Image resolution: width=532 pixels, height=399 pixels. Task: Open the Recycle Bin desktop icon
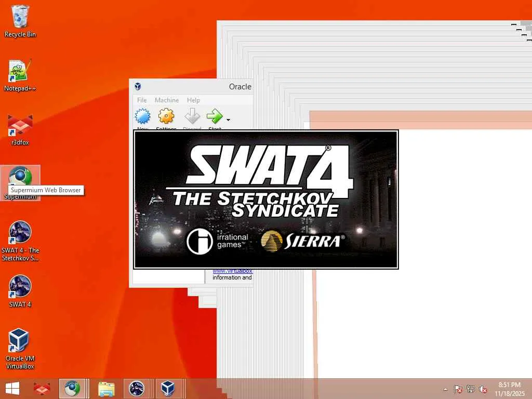pyautogui.click(x=20, y=21)
